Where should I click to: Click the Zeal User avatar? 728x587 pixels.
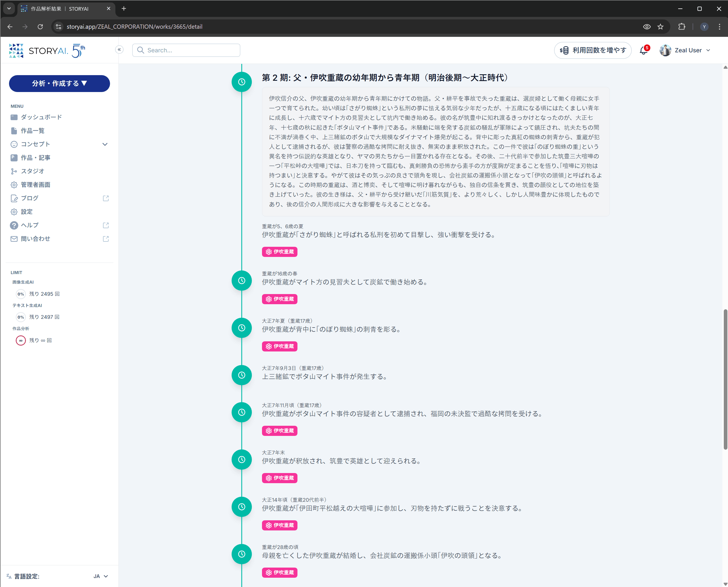tap(665, 50)
